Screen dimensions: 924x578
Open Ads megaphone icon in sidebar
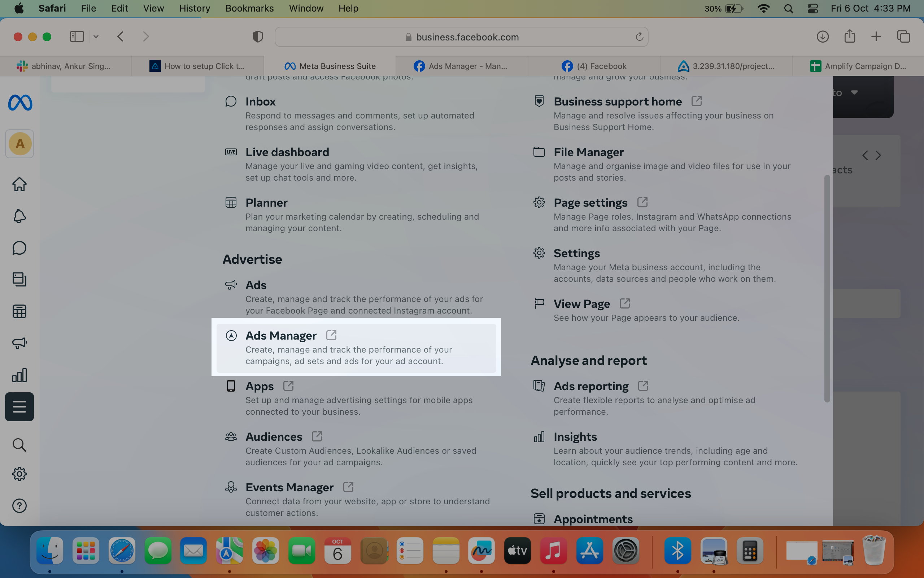19,343
